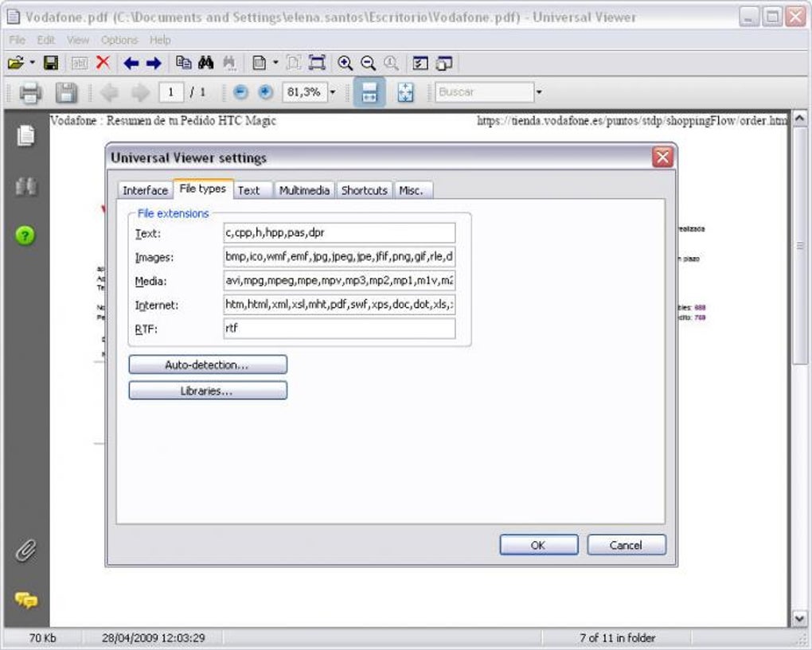Click the Save floppy disk icon in main toolbar
Image resolution: width=812 pixels, height=650 pixels.
(x=51, y=63)
